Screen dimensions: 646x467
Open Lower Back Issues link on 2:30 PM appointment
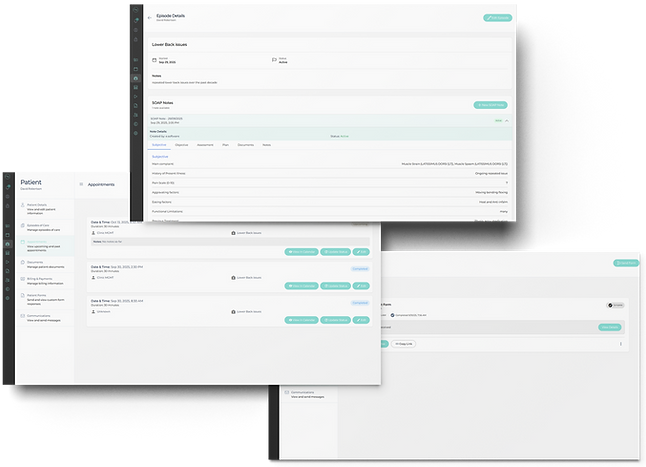click(x=249, y=278)
